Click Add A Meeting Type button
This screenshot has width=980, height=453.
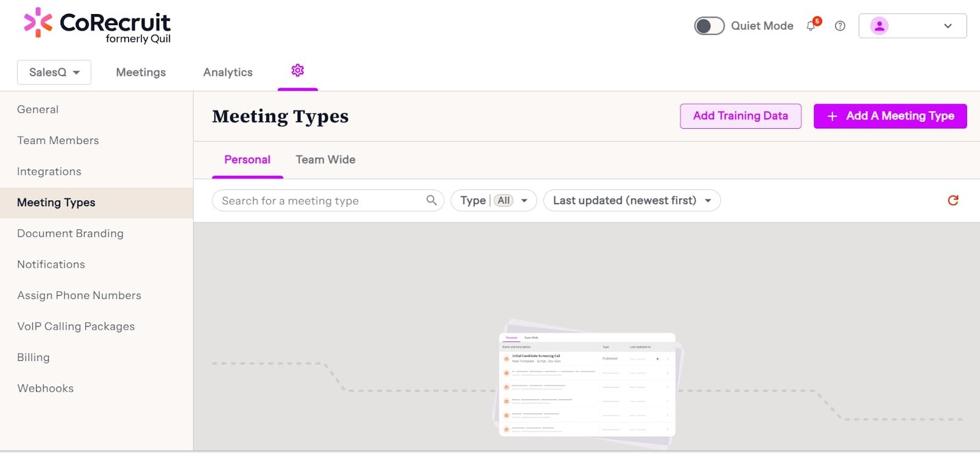[890, 116]
